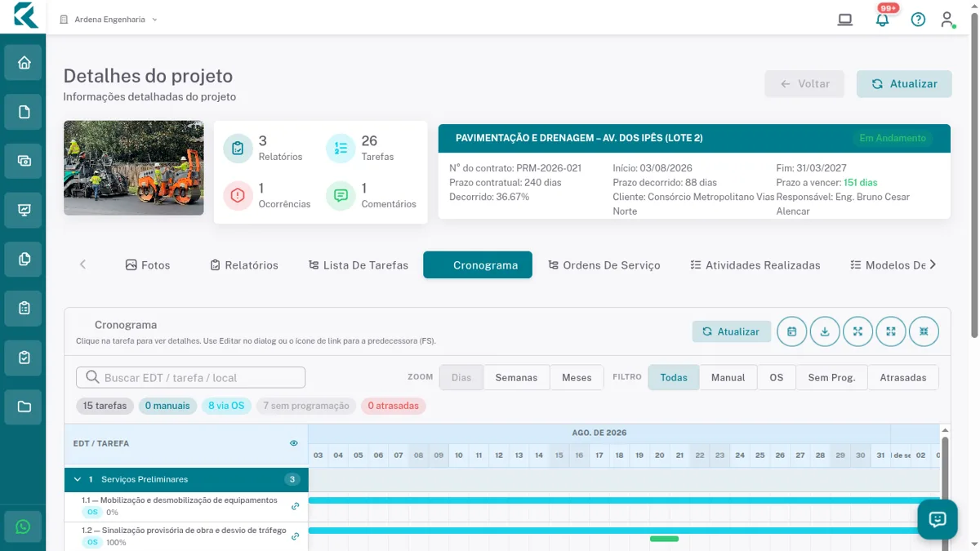Open the chat widget at bottom right

(938, 519)
